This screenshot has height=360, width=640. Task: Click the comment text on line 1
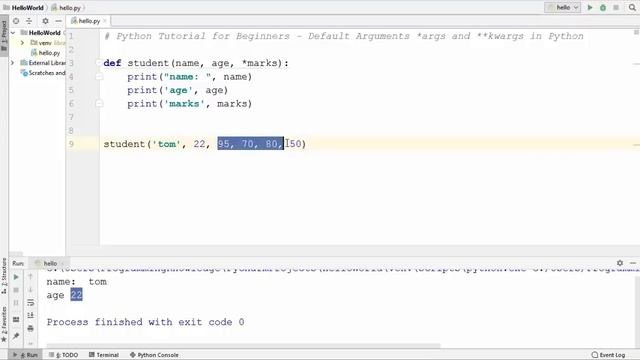pos(344,36)
